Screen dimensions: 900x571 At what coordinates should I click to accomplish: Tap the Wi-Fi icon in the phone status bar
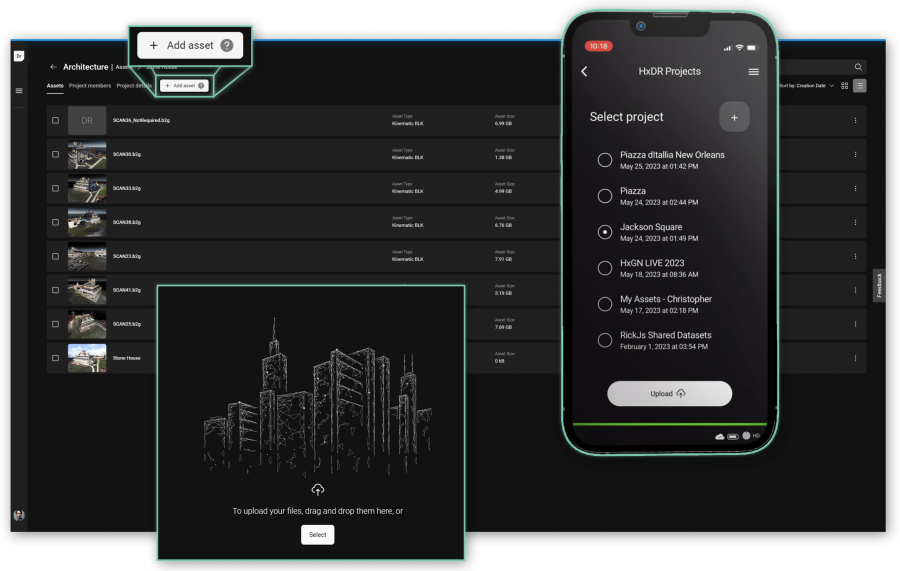pos(739,47)
